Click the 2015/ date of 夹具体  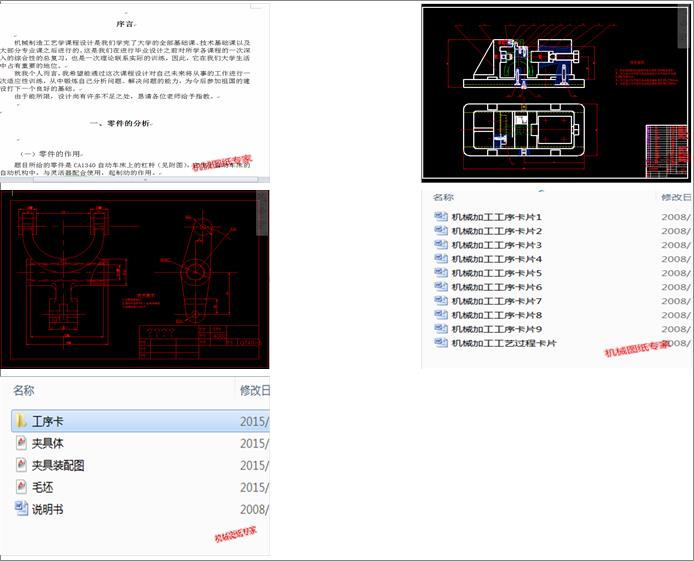(254, 443)
